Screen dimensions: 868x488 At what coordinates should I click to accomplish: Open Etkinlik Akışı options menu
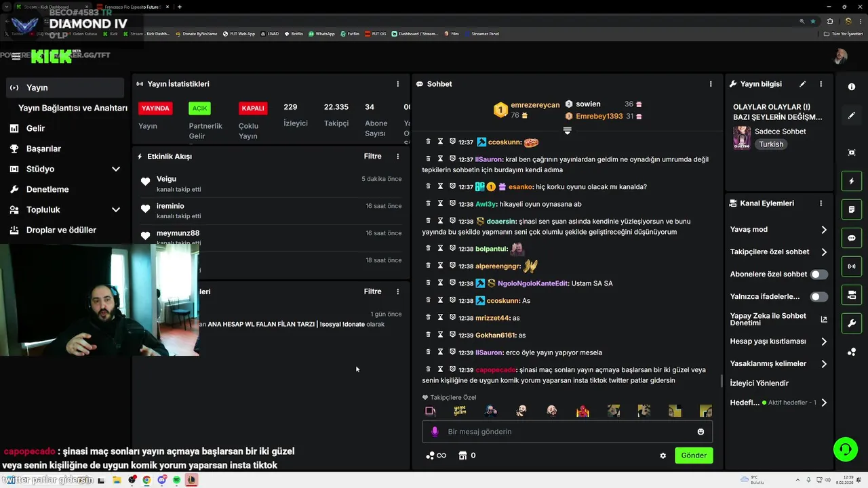pyautogui.click(x=398, y=157)
